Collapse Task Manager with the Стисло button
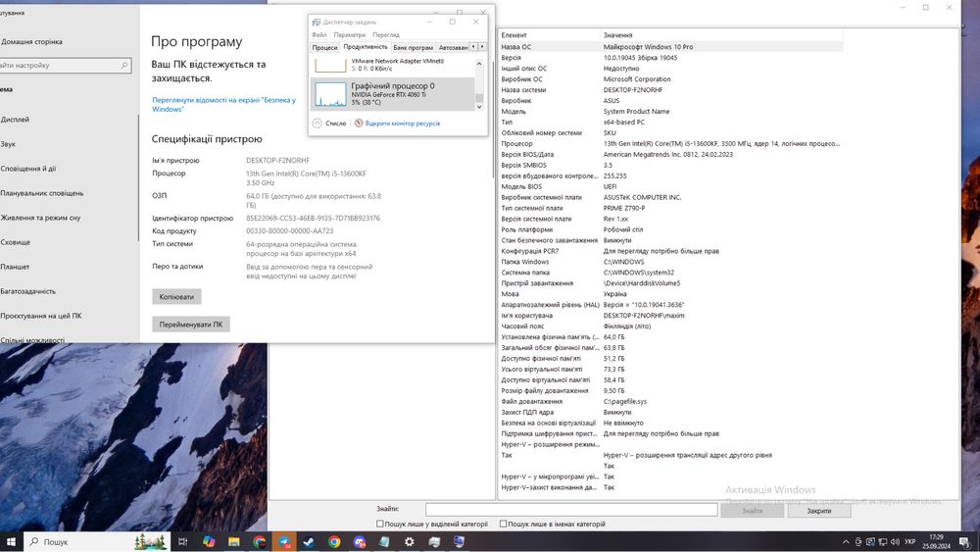Viewport: 980px width, 552px height. tap(330, 124)
